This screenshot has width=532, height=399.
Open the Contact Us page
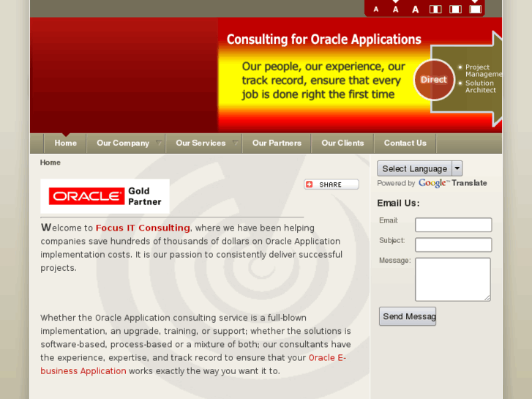405,143
